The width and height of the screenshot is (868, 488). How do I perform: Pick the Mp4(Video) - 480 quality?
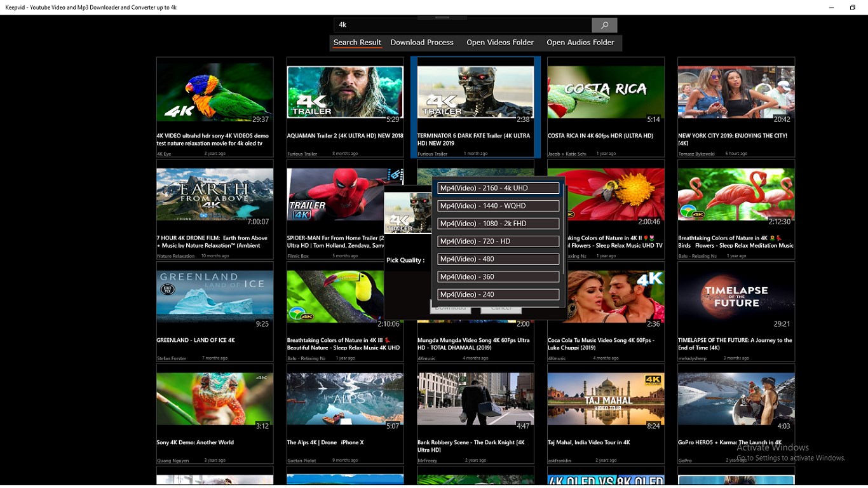tap(498, 259)
